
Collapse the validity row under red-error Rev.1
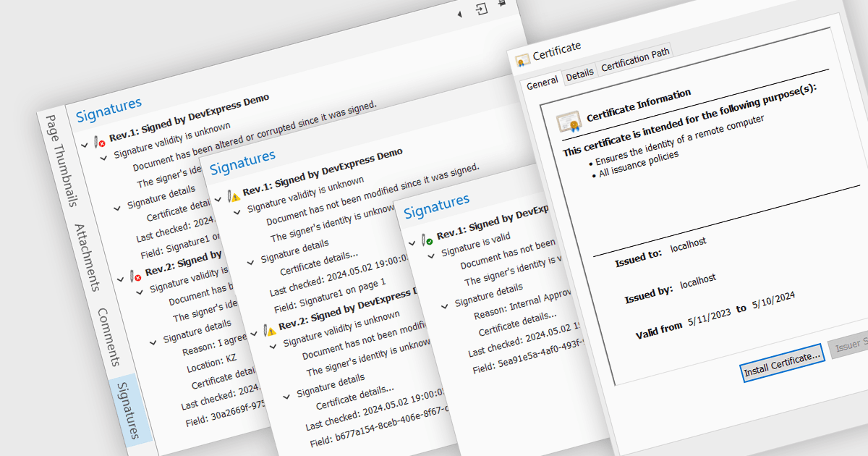coord(103,157)
